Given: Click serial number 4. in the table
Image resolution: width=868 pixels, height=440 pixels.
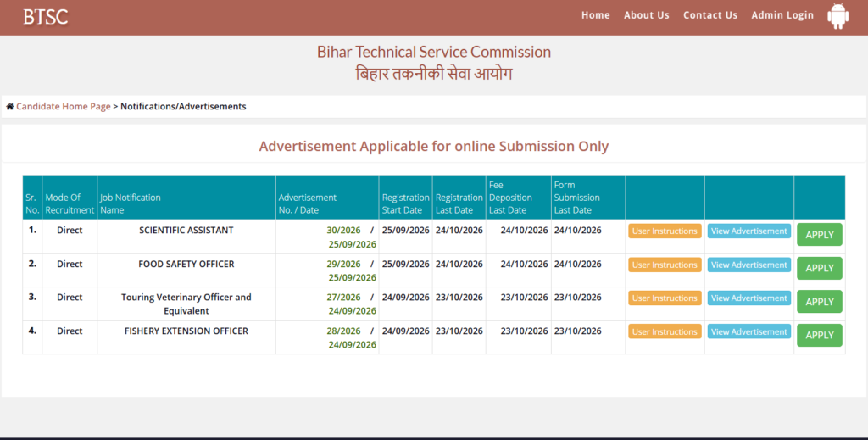Looking at the screenshot, I should [x=32, y=331].
